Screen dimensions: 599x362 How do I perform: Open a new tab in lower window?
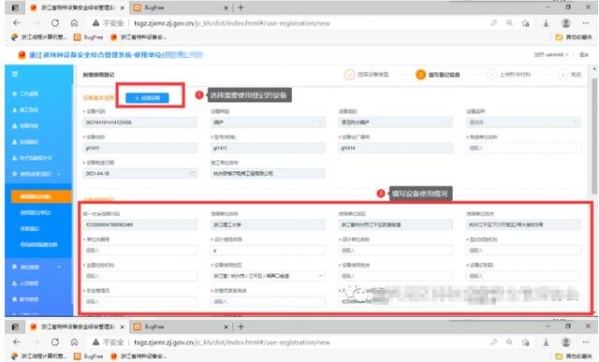pyautogui.click(x=241, y=326)
